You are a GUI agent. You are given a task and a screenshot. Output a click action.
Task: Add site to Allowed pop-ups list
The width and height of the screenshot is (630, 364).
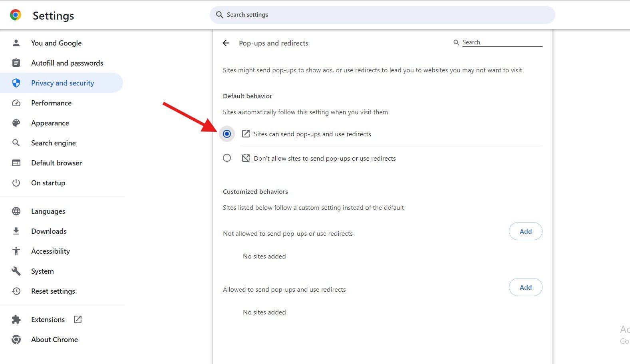pos(525,287)
